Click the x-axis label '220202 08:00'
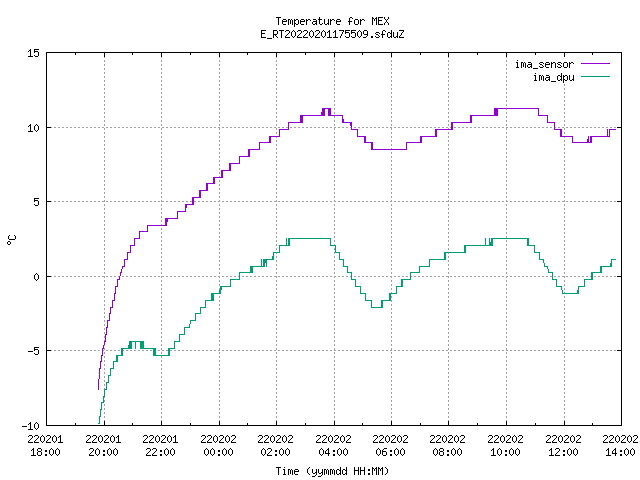Screen dimensions: 640x480 pyautogui.click(x=448, y=446)
